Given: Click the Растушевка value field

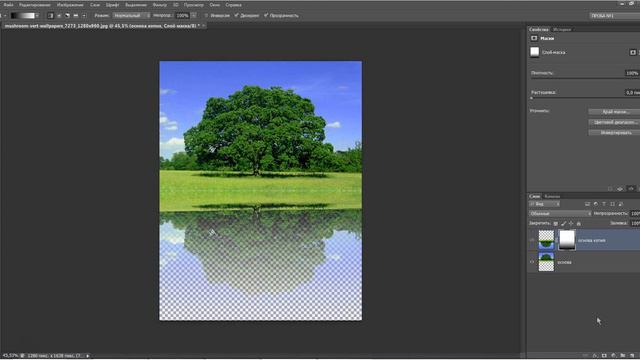Looking at the screenshot, I should 632,93.
